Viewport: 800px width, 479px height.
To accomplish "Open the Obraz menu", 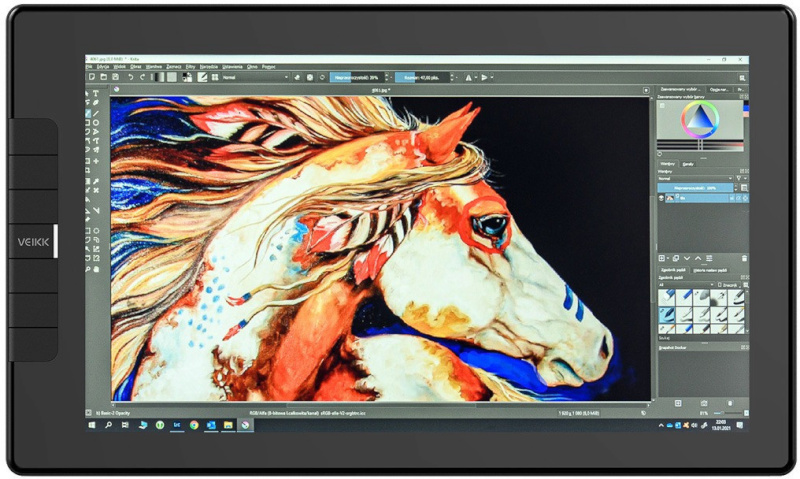I will click(x=136, y=67).
